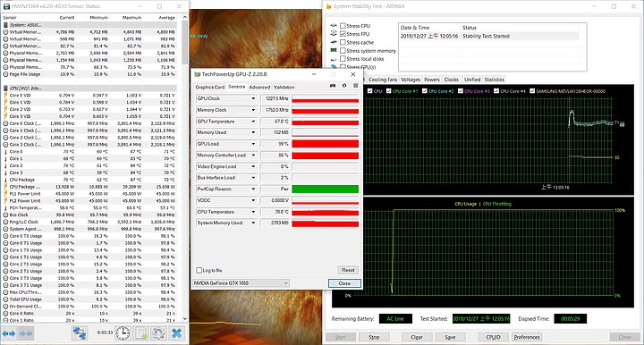Select Stability Test Started log row
The width and height of the screenshot is (644, 345).
click(489, 36)
